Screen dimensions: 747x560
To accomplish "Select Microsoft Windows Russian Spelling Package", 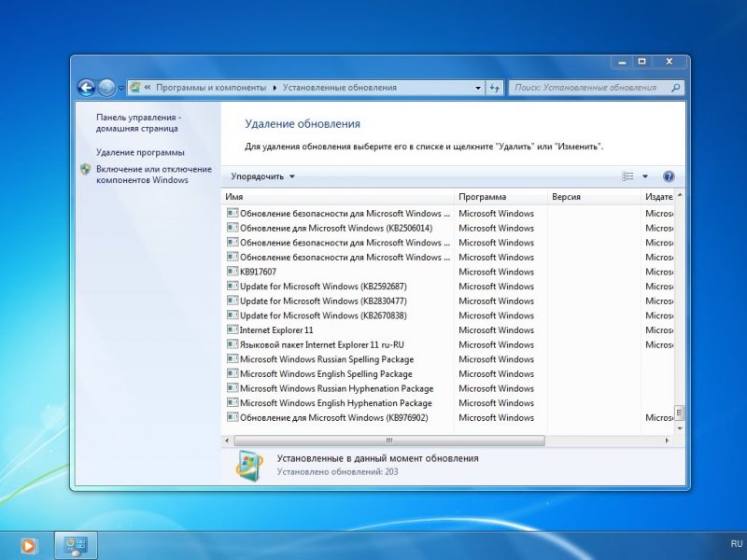I will 448,359.
